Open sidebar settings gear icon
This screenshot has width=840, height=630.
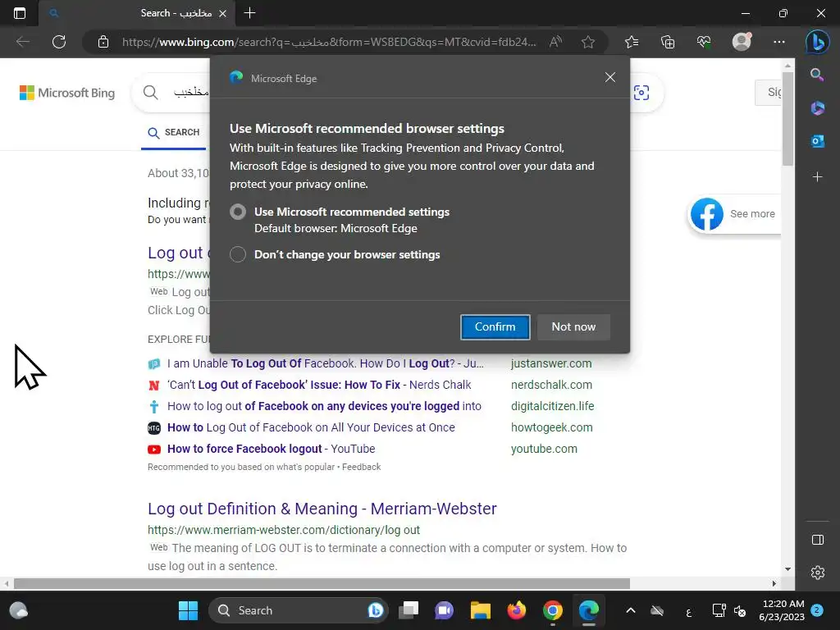pyautogui.click(x=818, y=573)
